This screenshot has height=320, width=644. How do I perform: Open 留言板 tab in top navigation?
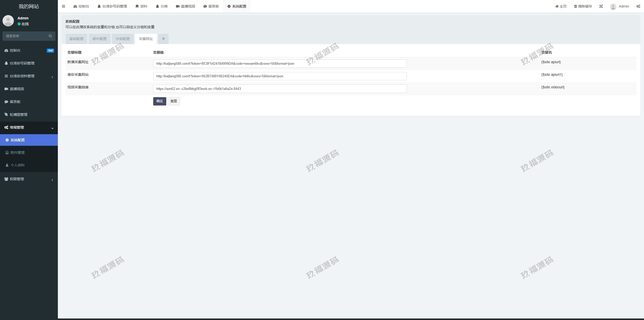(x=211, y=6)
